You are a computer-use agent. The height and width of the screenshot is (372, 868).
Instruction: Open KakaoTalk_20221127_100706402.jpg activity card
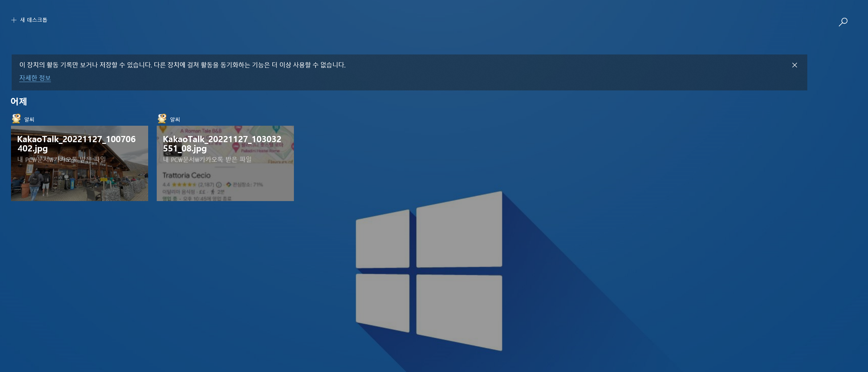(80, 163)
